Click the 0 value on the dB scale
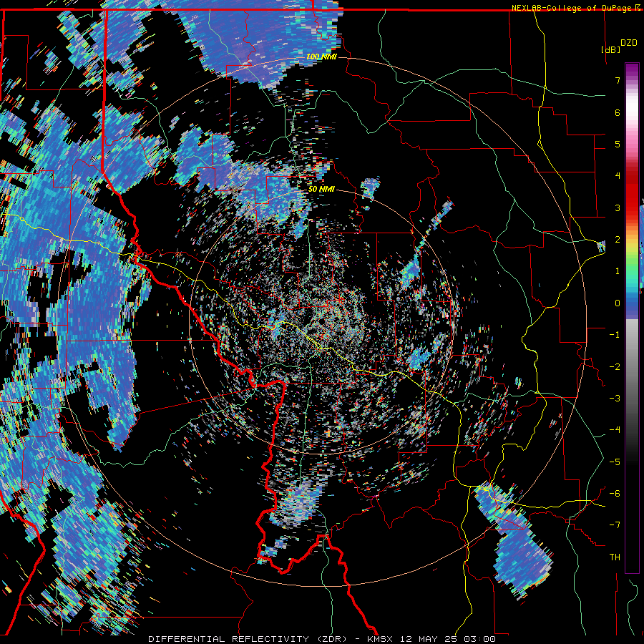The image size is (644, 644). [x=618, y=303]
